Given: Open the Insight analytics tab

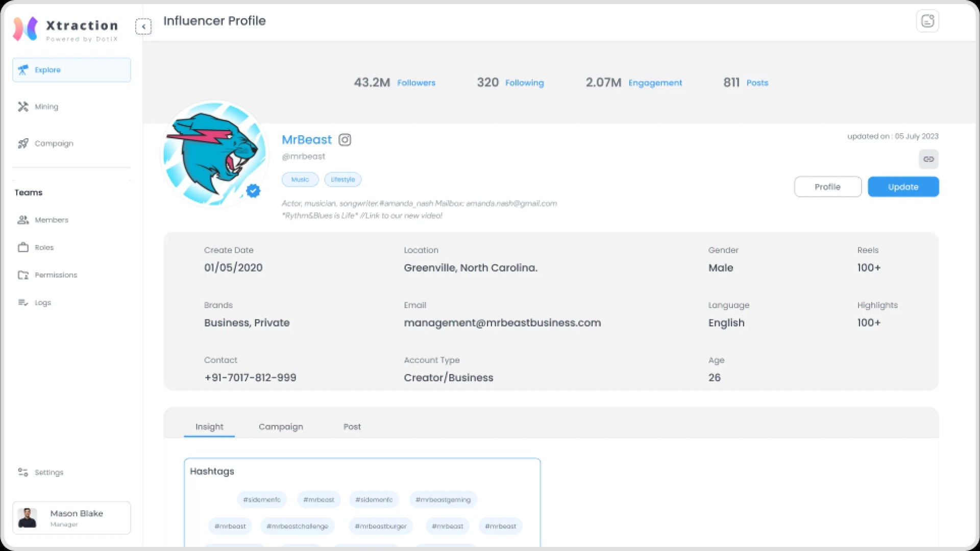Looking at the screenshot, I should (x=209, y=427).
